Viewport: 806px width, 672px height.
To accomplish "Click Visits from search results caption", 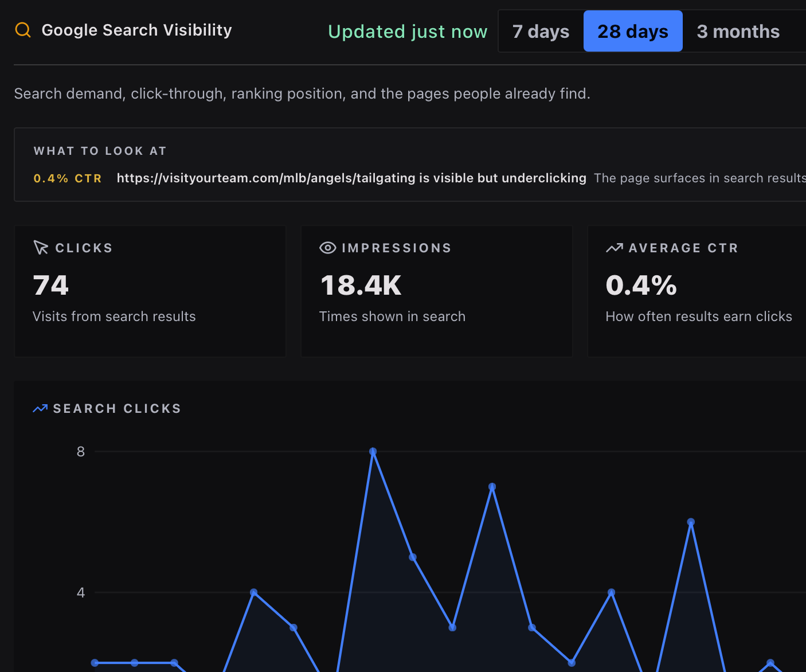I will (114, 317).
